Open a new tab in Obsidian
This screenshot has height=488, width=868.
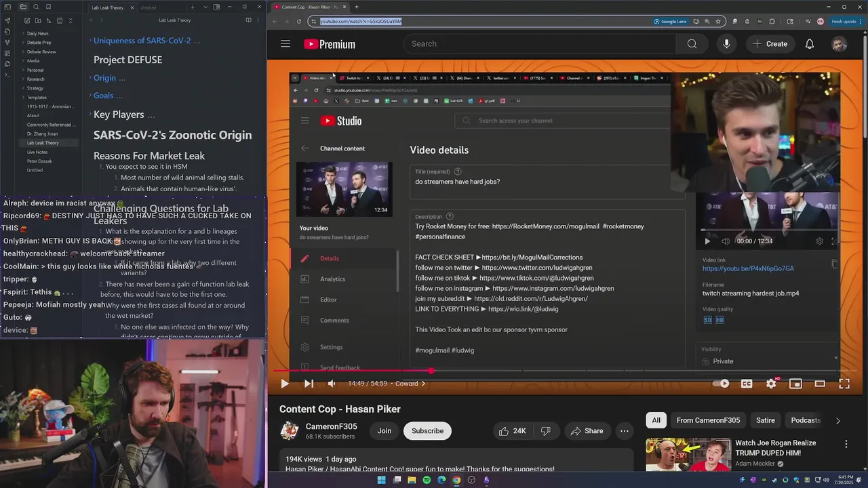pos(193,7)
